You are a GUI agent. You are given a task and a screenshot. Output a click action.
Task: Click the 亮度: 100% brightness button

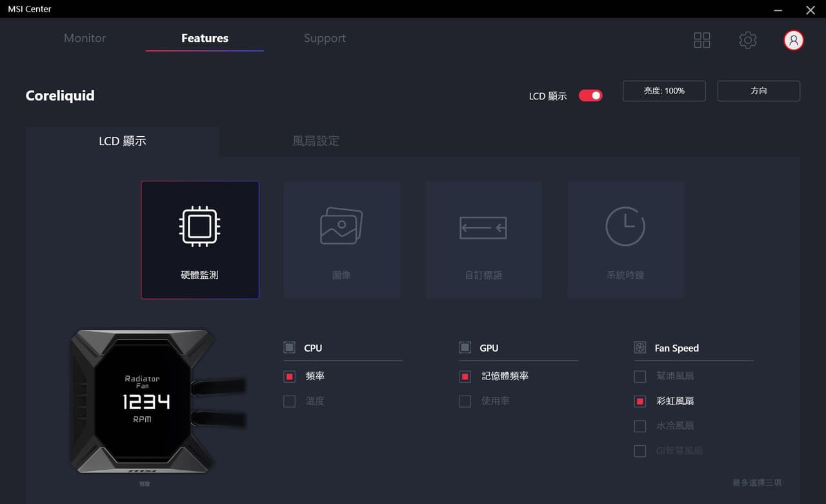click(x=664, y=91)
